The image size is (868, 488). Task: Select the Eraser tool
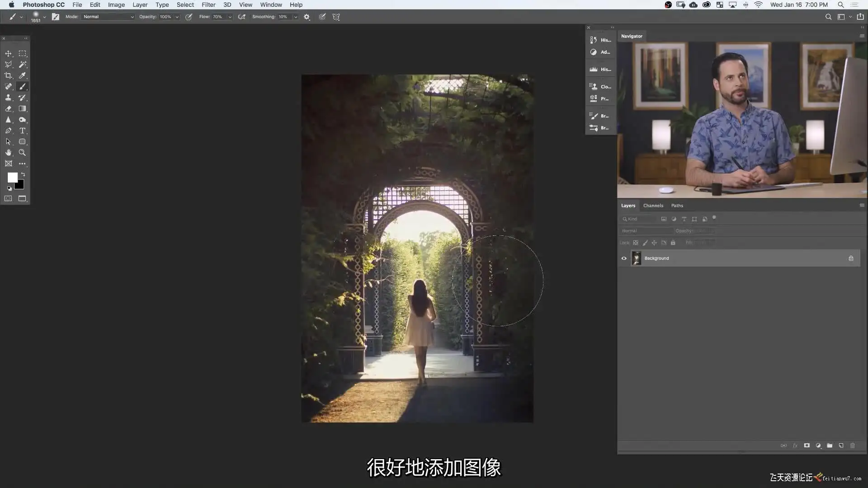click(x=8, y=109)
